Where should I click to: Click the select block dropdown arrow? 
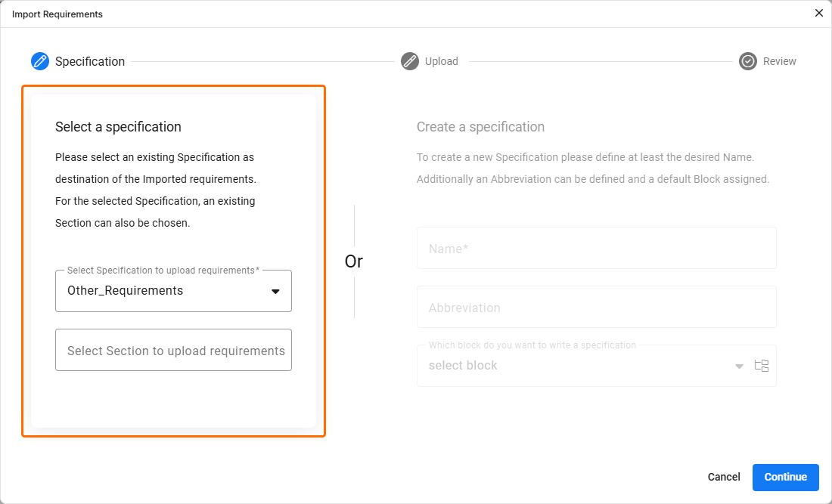coord(739,366)
